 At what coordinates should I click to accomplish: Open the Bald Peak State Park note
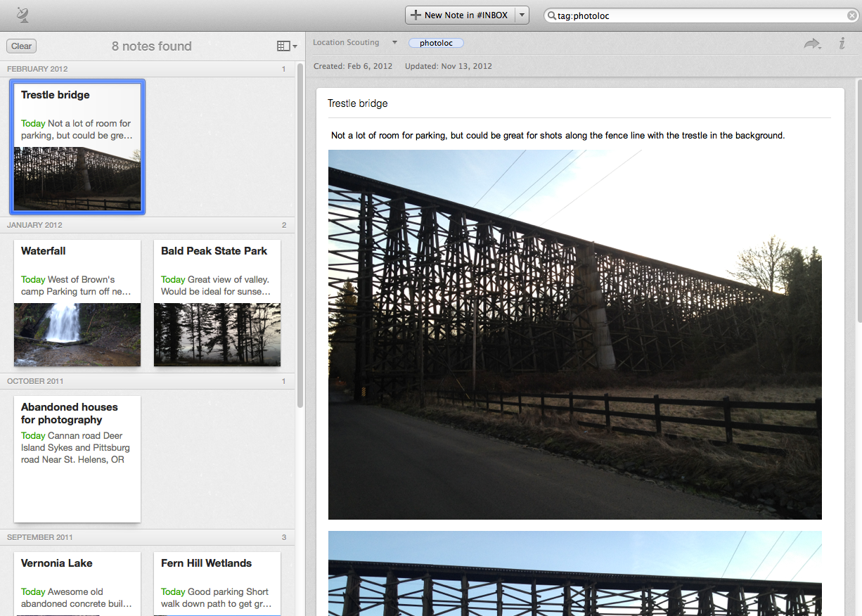click(217, 303)
